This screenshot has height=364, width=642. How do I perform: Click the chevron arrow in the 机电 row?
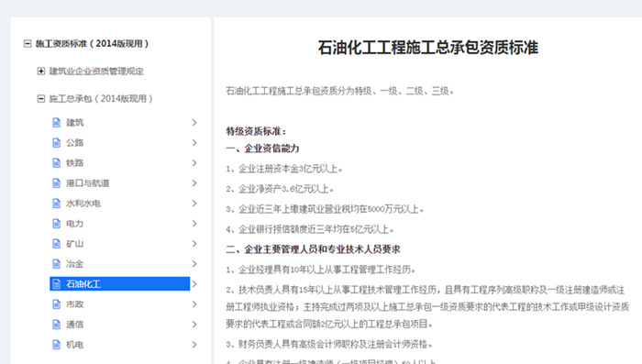click(194, 345)
